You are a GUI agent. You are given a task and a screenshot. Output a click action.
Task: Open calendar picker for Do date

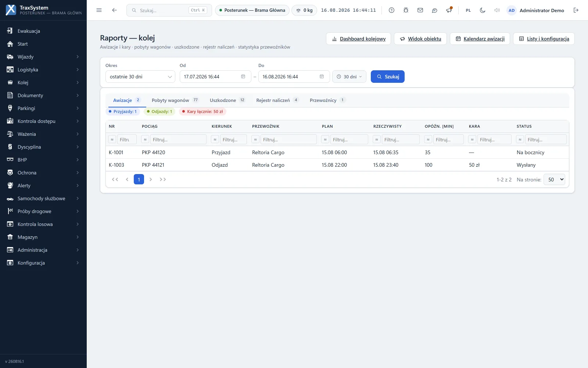[322, 77]
